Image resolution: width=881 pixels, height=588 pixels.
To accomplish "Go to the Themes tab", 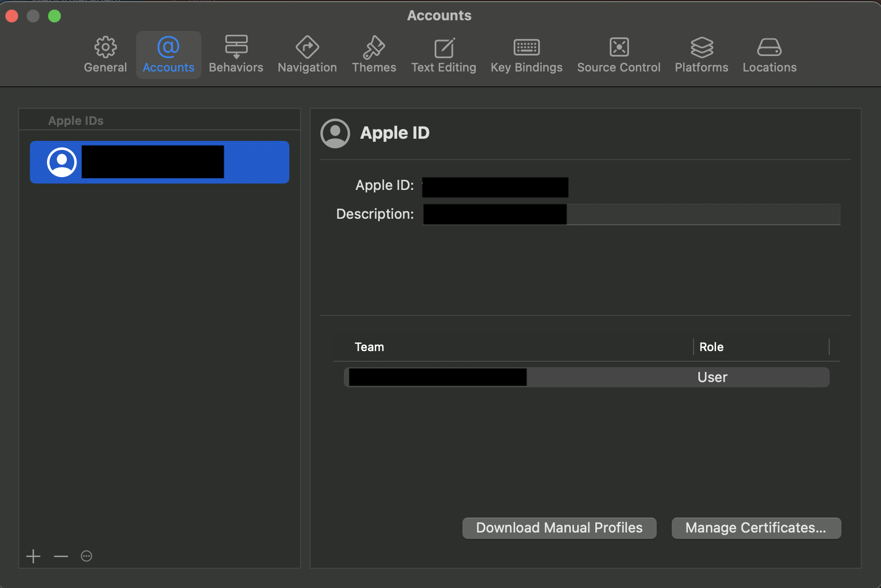I will tap(374, 55).
